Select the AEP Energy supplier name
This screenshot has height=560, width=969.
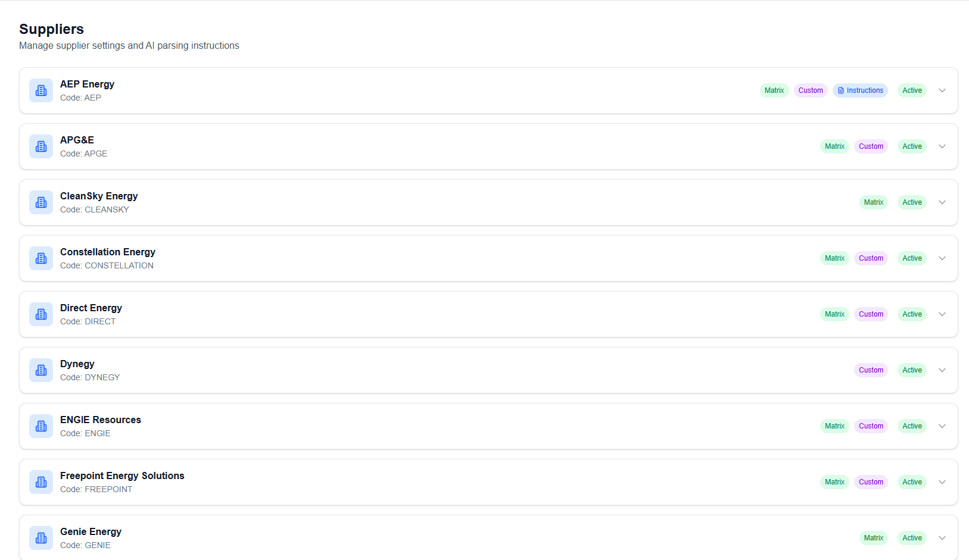[87, 85]
